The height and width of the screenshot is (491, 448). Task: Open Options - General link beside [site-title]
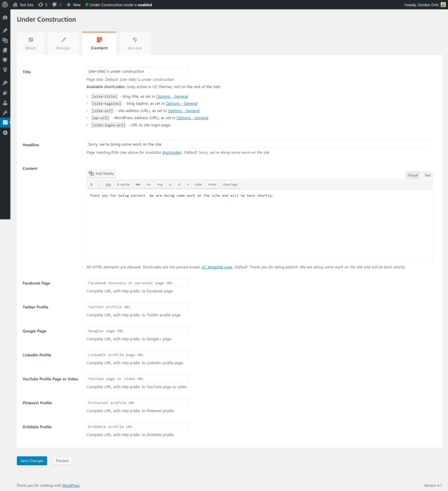172,96
